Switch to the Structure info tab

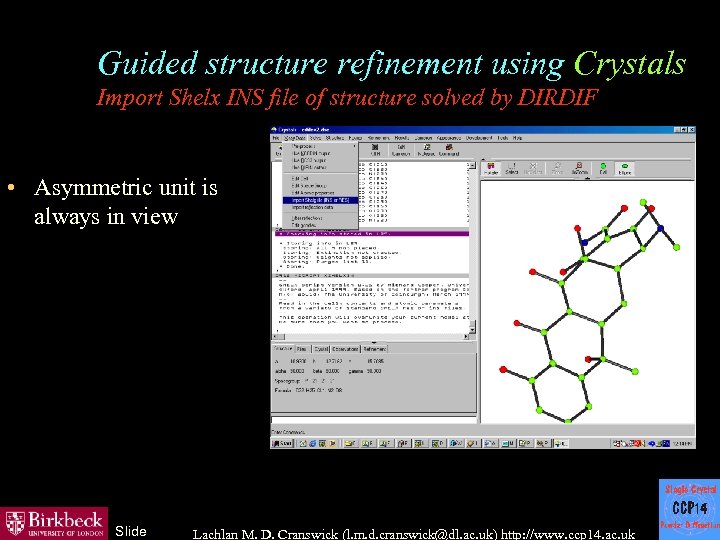[x=283, y=349]
